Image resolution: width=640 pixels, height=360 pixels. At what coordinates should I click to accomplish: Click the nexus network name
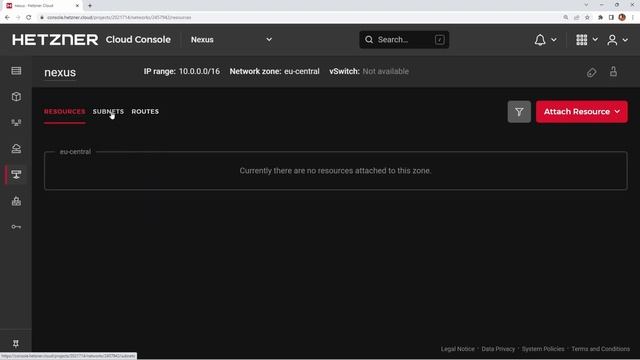[x=60, y=72]
